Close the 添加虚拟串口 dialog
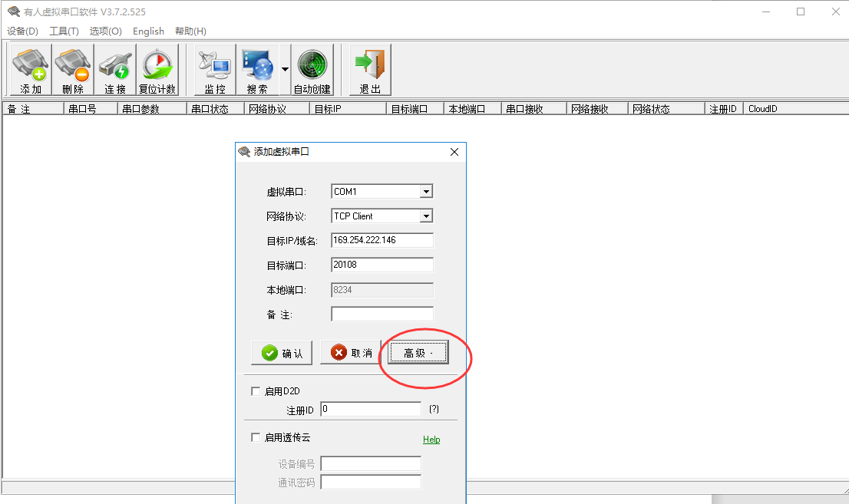The width and height of the screenshot is (849, 504). pyautogui.click(x=454, y=152)
